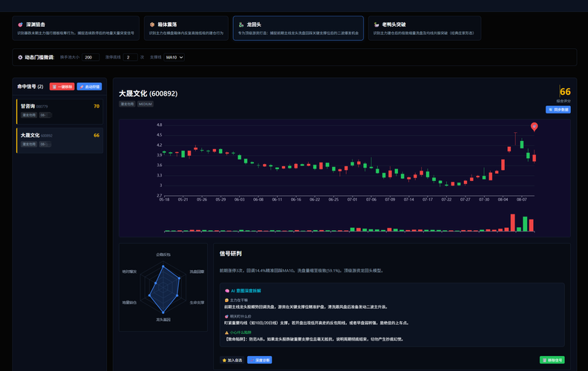Click the rocket icon on the blue button
Viewport: 588px width, 371px height.
82,87
